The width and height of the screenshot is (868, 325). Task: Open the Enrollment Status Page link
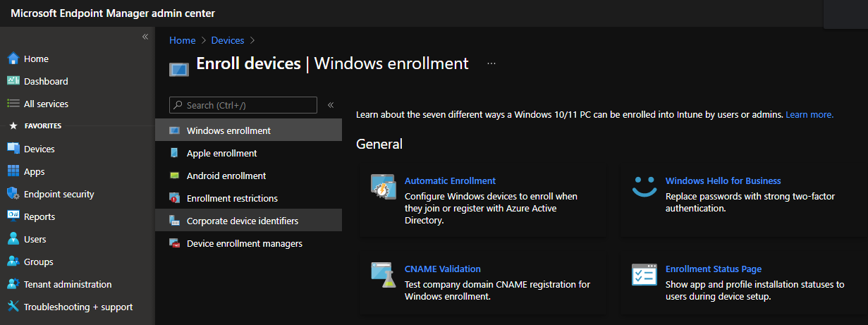[714, 269]
